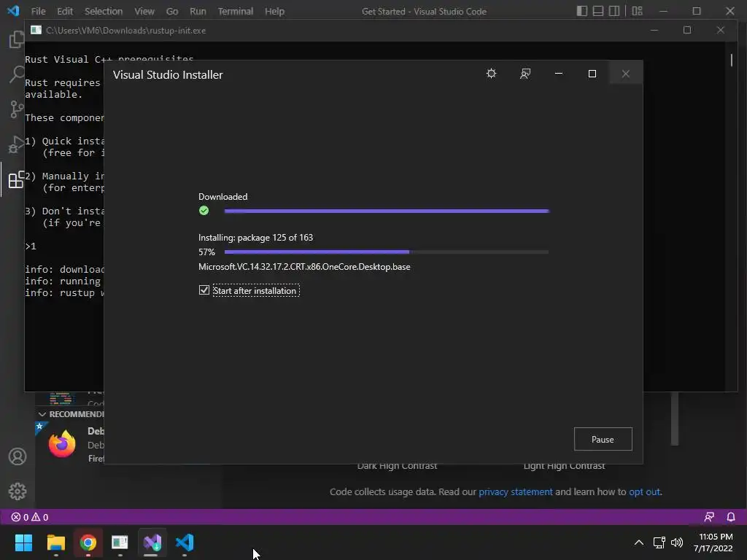Screen dimensions: 747x560
Task: Open the Edit menu
Action: pos(65,11)
